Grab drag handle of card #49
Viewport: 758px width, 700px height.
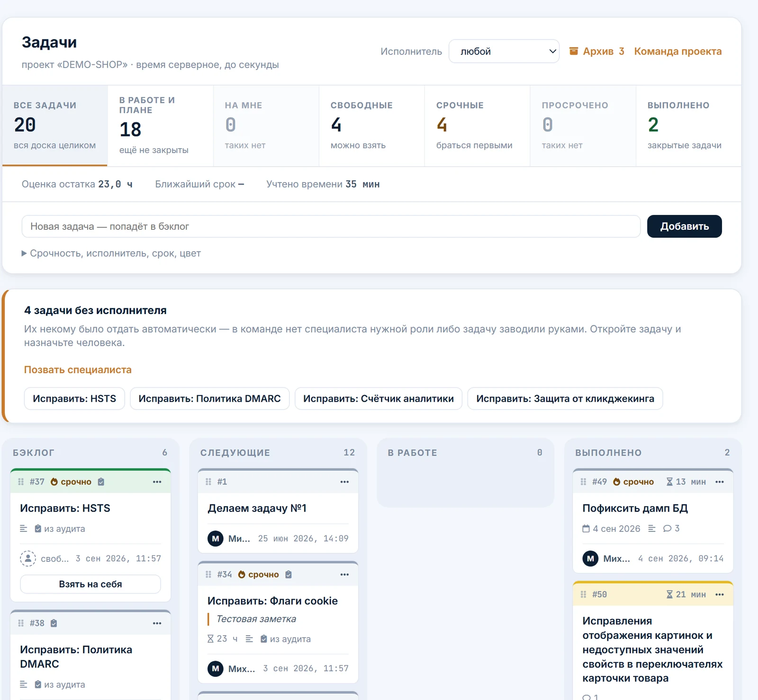pos(583,482)
